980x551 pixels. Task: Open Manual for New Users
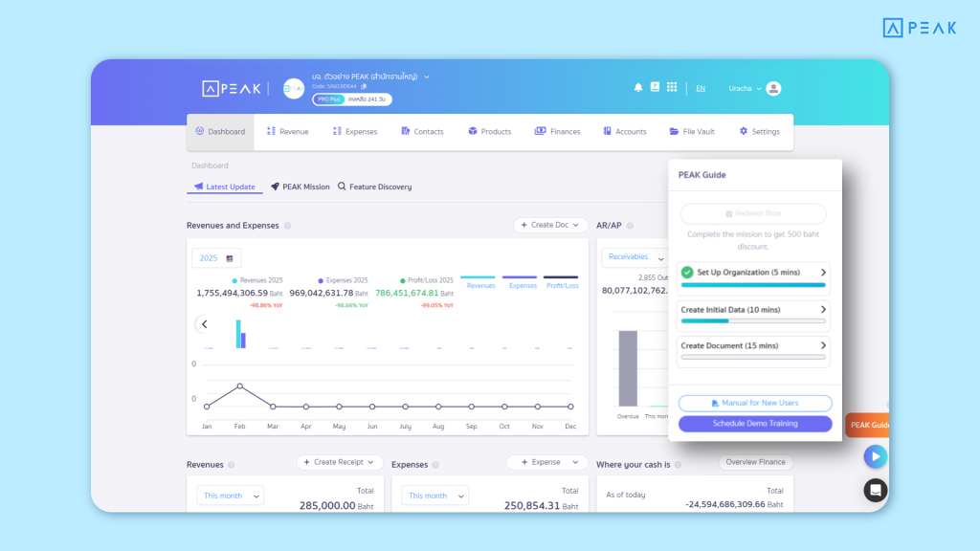coord(754,402)
